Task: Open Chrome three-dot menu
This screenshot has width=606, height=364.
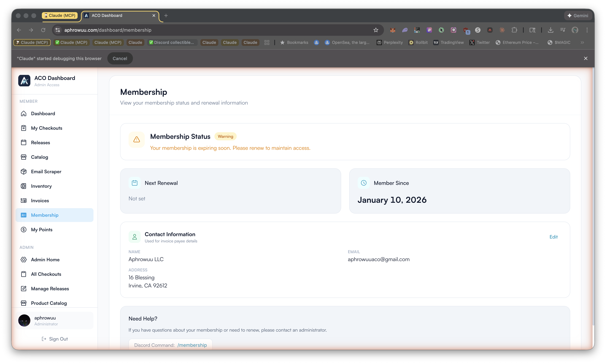Action: (587, 30)
